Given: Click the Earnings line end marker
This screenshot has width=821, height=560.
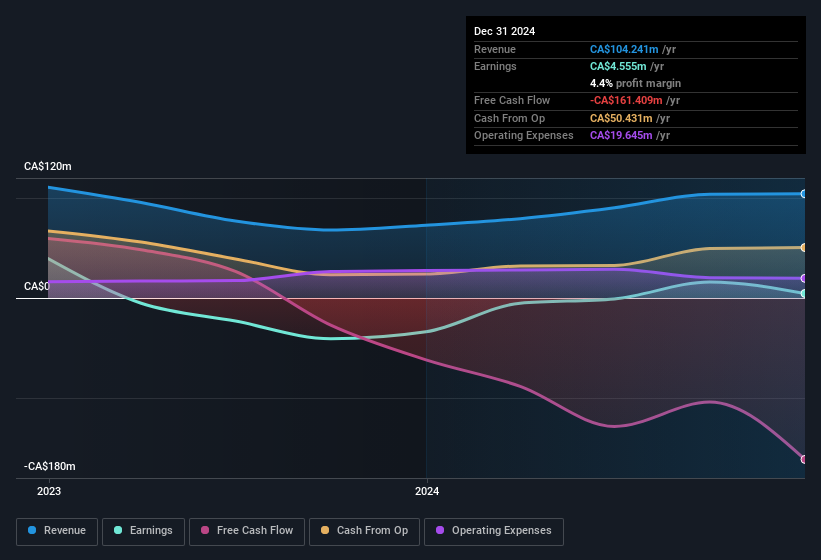Looking at the screenshot, I should [x=803, y=294].
